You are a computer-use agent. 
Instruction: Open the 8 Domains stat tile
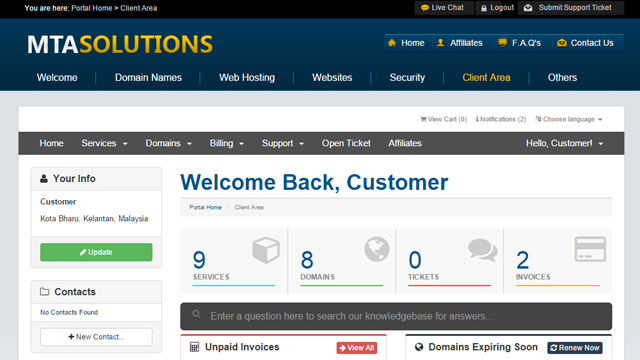pyautogui.click(x=342, y=261)
